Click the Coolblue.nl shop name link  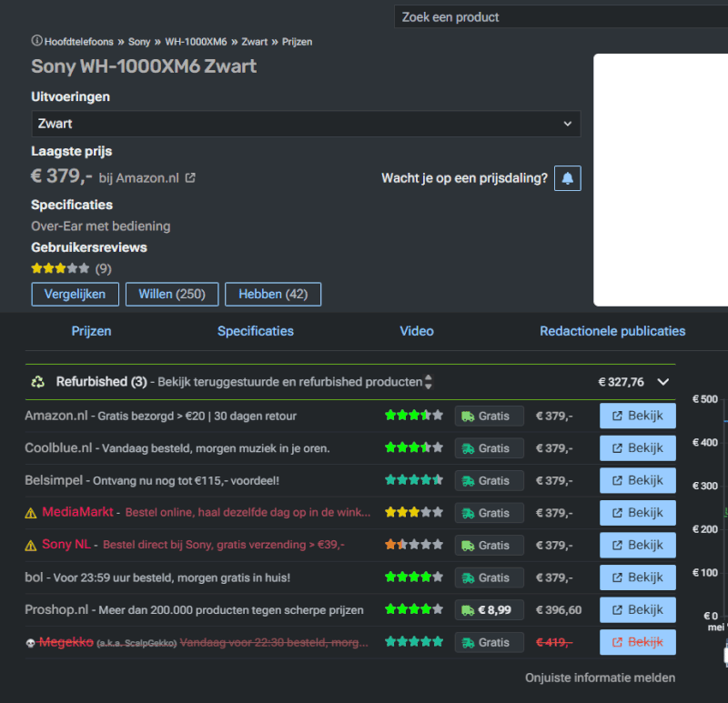coord(58,447)
